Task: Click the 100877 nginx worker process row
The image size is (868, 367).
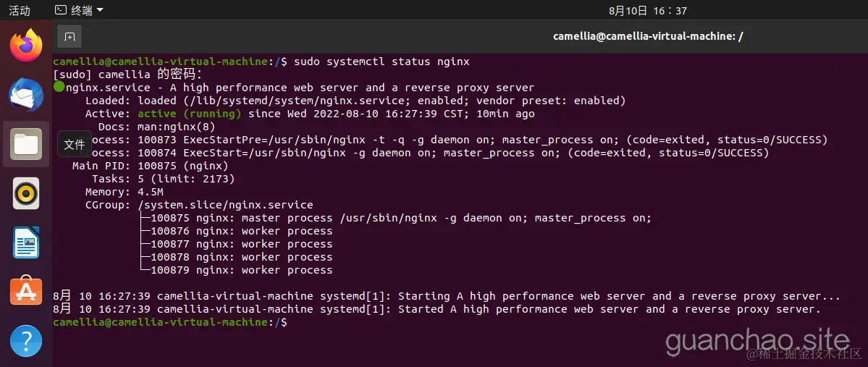Action: pos(237,244)
